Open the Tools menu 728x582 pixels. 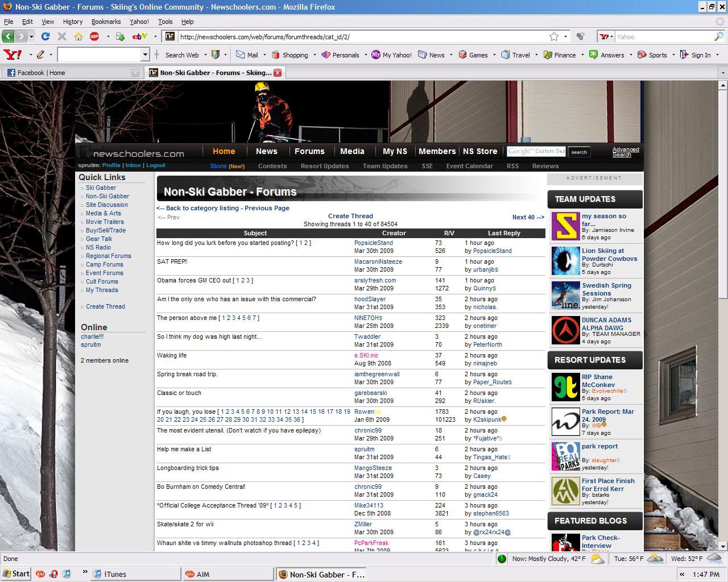point(166,22)
